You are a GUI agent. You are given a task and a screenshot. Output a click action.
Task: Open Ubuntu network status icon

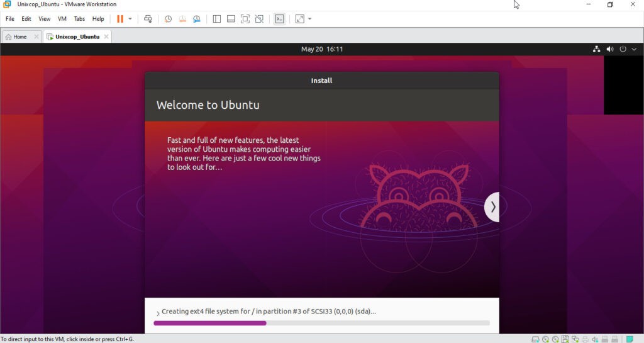[597, 49]
